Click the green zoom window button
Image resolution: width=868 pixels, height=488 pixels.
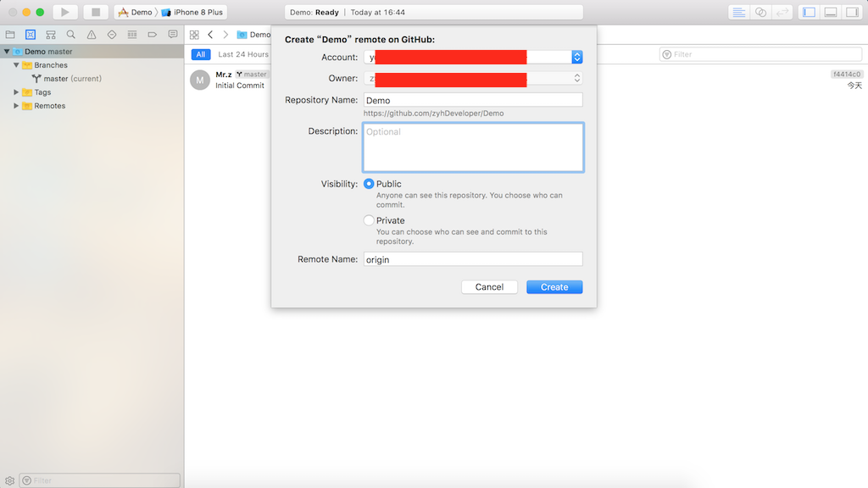coord(40,12)
